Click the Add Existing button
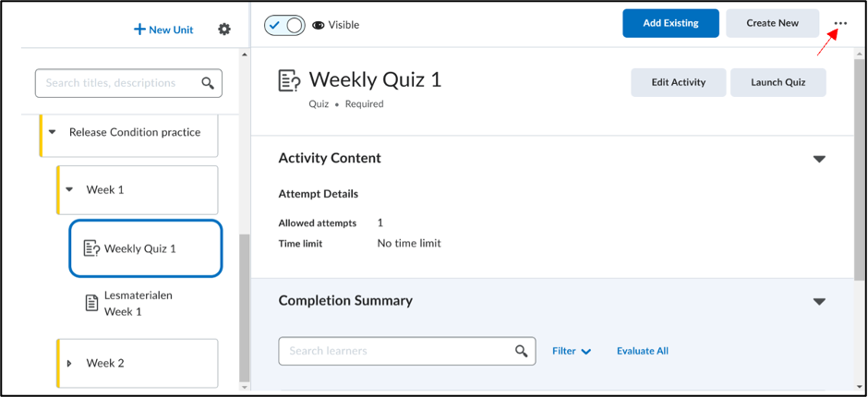The image size is (868, 397). [x=671, y=23]
